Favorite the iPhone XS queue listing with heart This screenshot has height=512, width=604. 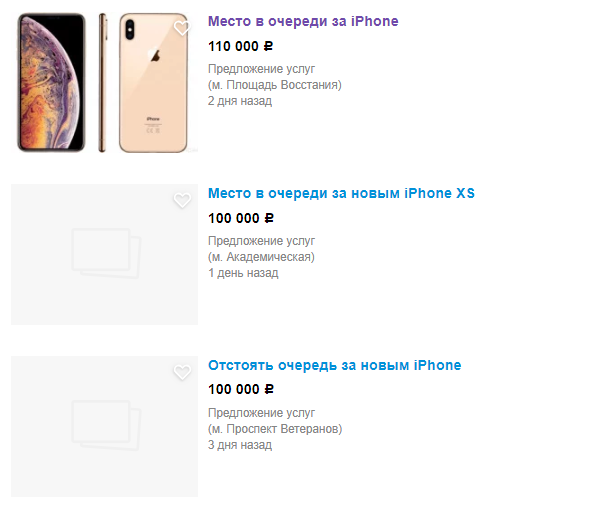(x=182, y=200)
